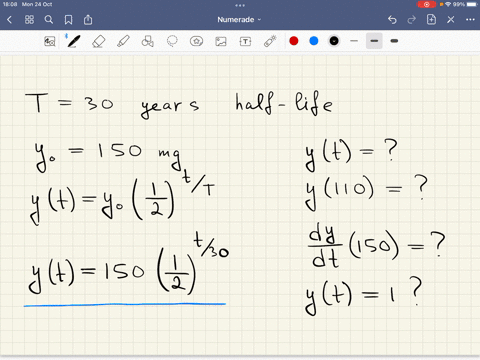Select the Highlighter tool
The width and height of the screenshot is (480, 360).
tap(123, 41)
